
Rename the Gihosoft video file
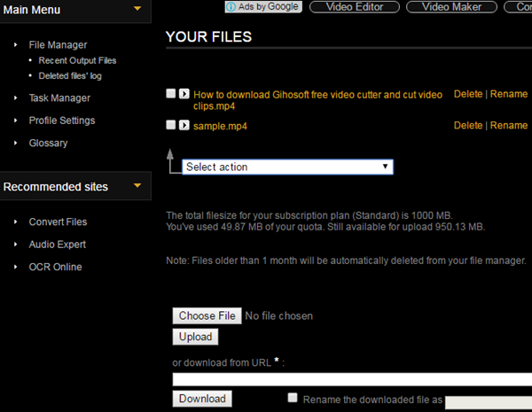click(509, 94)
